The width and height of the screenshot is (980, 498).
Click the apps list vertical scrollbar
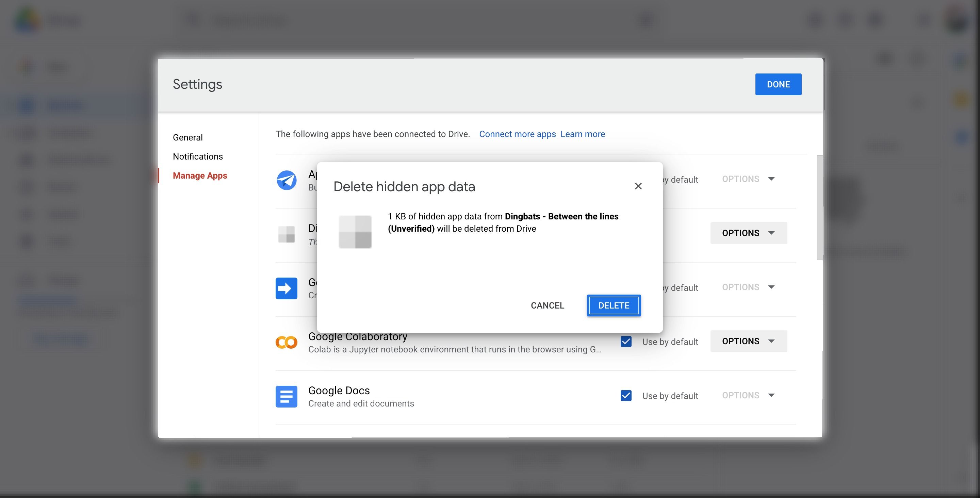(x=819, y=208)
